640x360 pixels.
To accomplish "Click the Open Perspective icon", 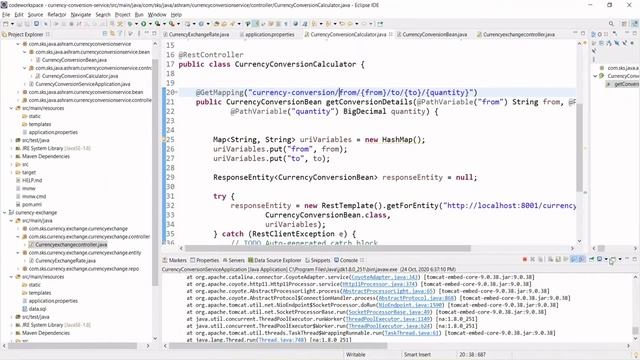I will point(624,24).
